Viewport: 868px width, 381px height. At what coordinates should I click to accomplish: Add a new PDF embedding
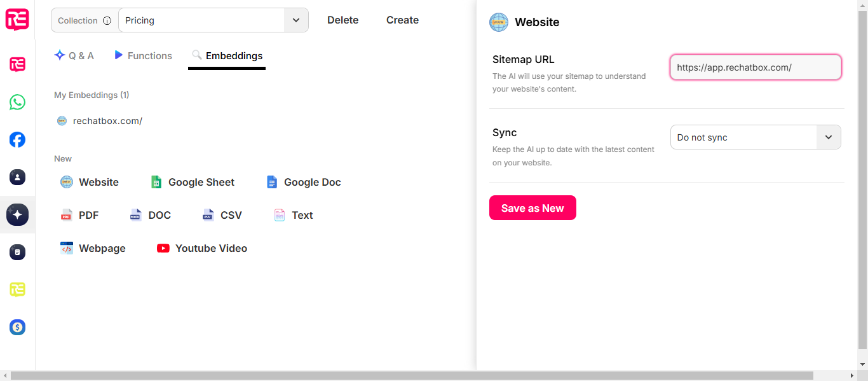79,215
